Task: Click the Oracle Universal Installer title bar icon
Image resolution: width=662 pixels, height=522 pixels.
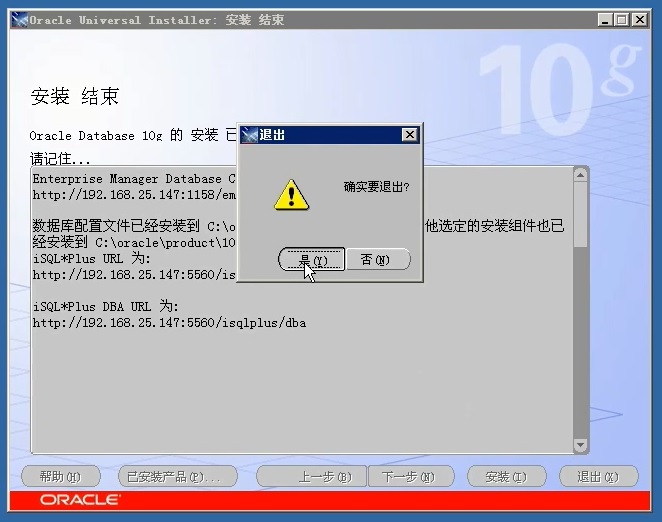Action: pyautogui.click(x=19, y=19)
